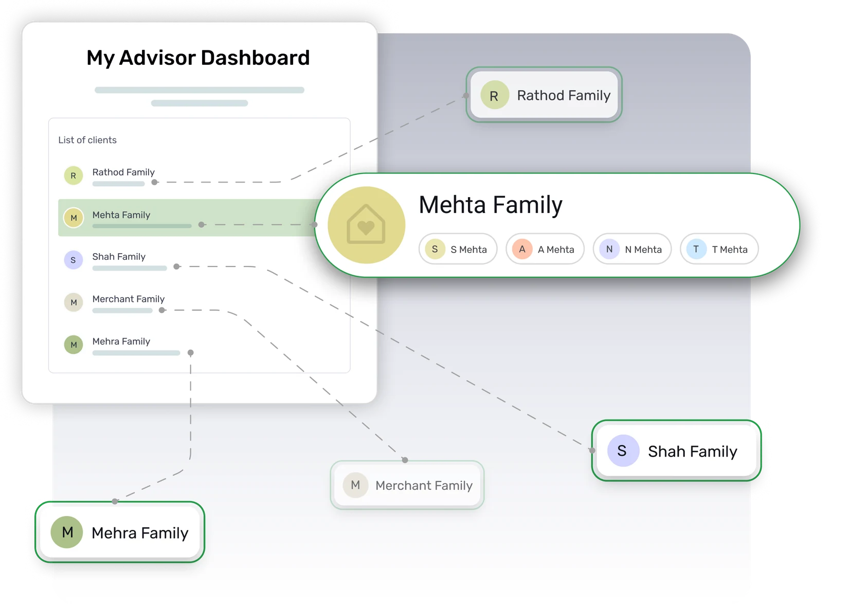Viewport: 868px width, 604px height.
Task: Click the Merchant Family floating card label
Action: click(424, 486)
